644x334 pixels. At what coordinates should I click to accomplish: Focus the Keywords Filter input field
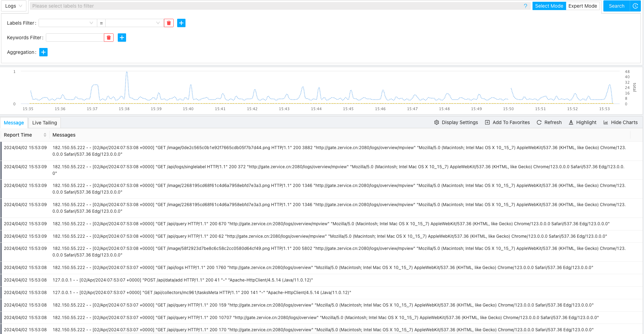point(75,38)
